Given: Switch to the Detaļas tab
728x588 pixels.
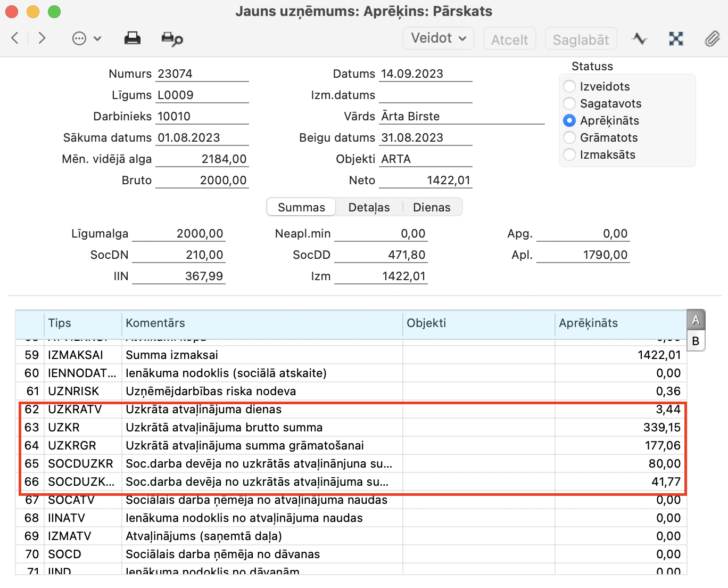Looking at the screenshot, I should coord(369,207).
